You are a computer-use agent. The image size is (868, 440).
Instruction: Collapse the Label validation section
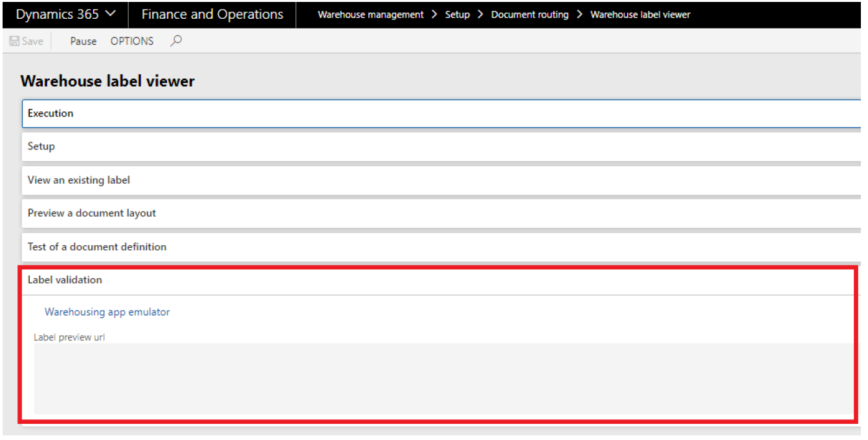tap(438, 280)
